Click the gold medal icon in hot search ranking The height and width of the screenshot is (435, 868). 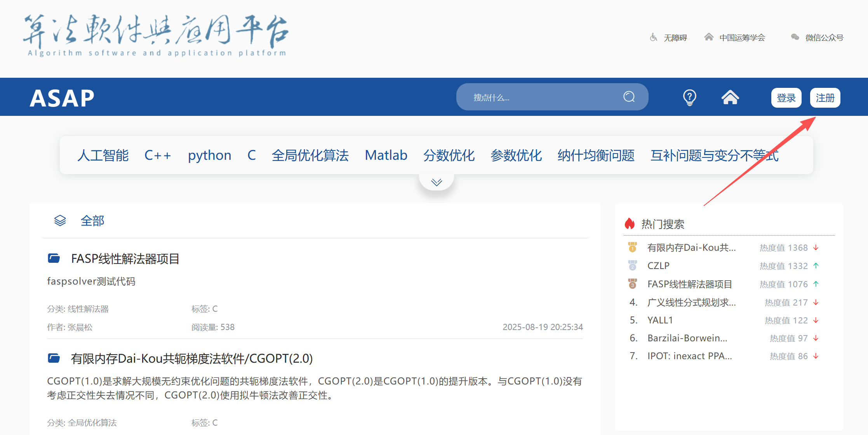click(x=632, y=247)
